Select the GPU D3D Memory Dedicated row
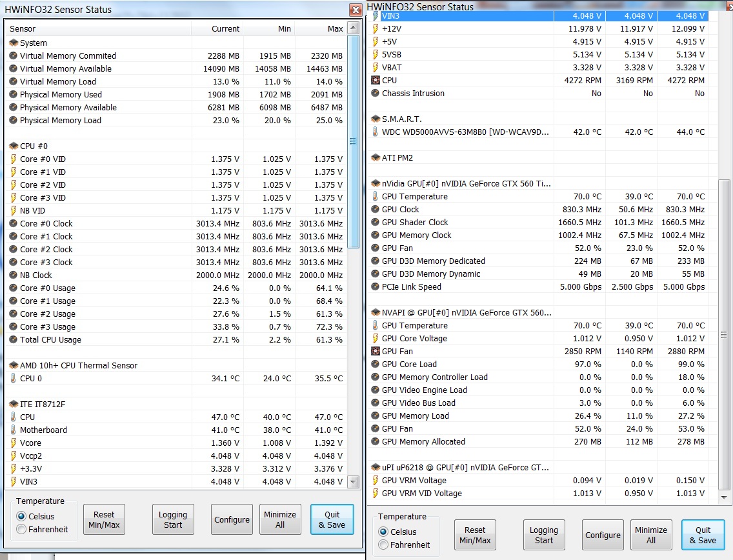Image resolution: width=733 pixels, height=560 pixels. pyautogui.click(x=539, y=261)
